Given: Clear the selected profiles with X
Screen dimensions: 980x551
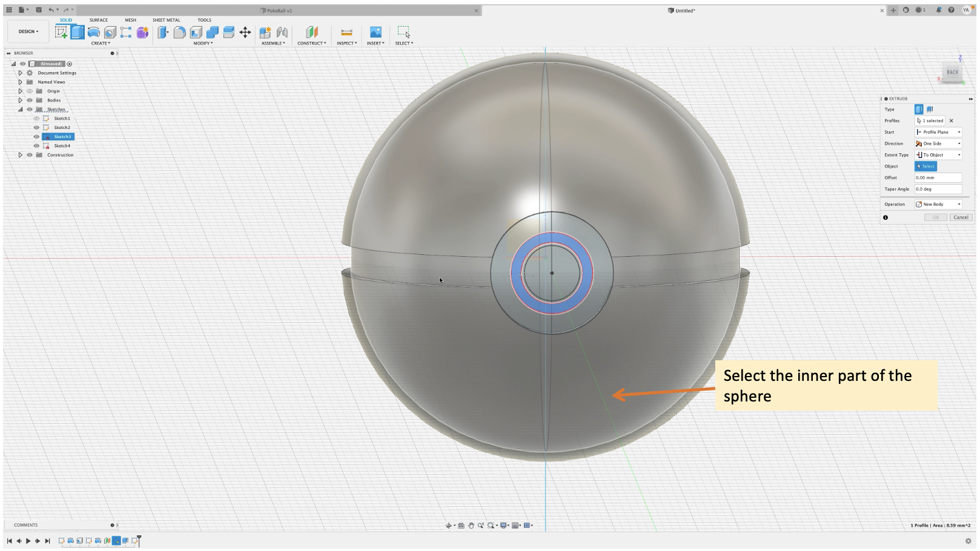Looking at the screenshot, I should click(x=951, y=121).
